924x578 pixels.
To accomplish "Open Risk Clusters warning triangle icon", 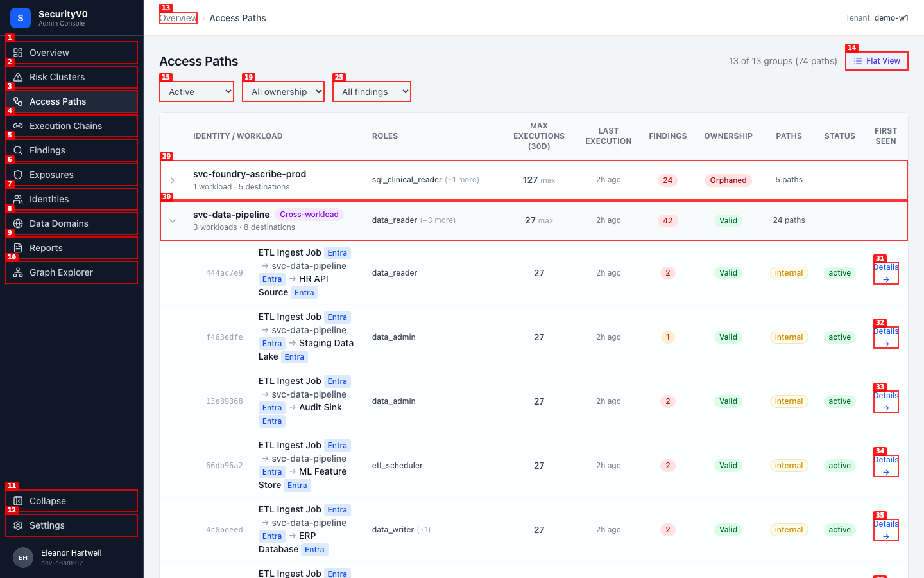I will [x=18, y=77].
